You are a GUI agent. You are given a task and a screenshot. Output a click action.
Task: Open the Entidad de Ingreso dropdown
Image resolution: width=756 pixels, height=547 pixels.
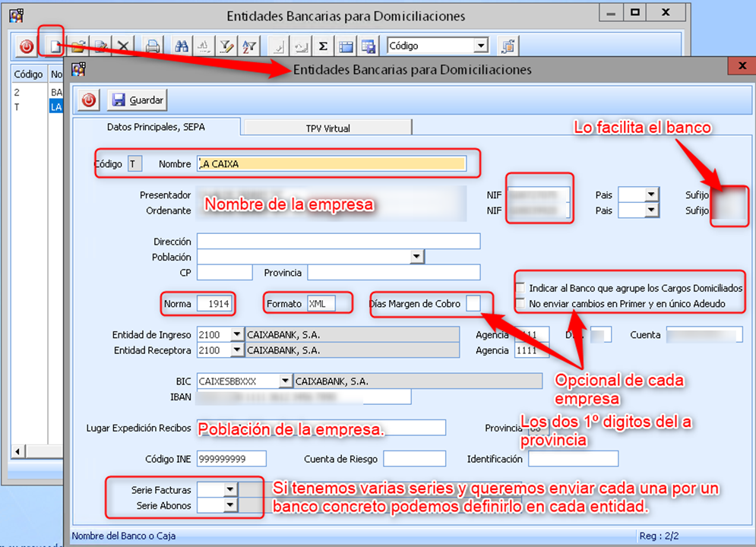[236, 335]
